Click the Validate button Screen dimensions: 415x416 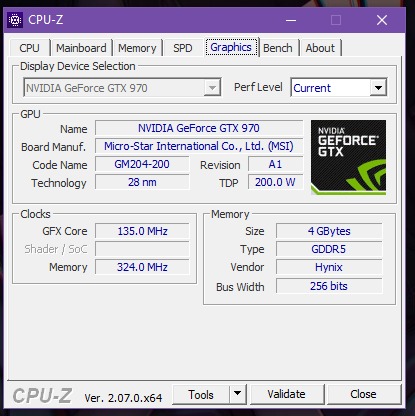tap(286, 394)
